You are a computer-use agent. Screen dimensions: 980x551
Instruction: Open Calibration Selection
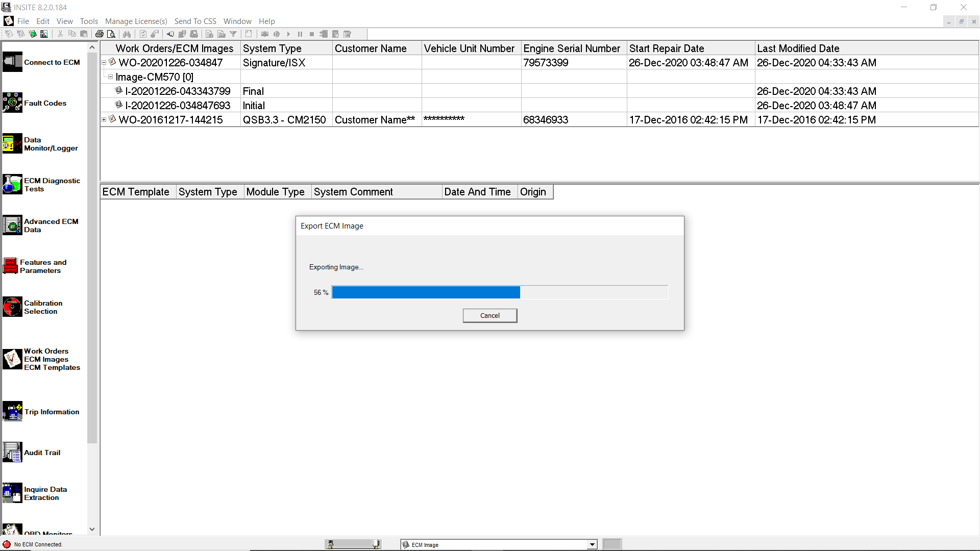tap(43, 307)
